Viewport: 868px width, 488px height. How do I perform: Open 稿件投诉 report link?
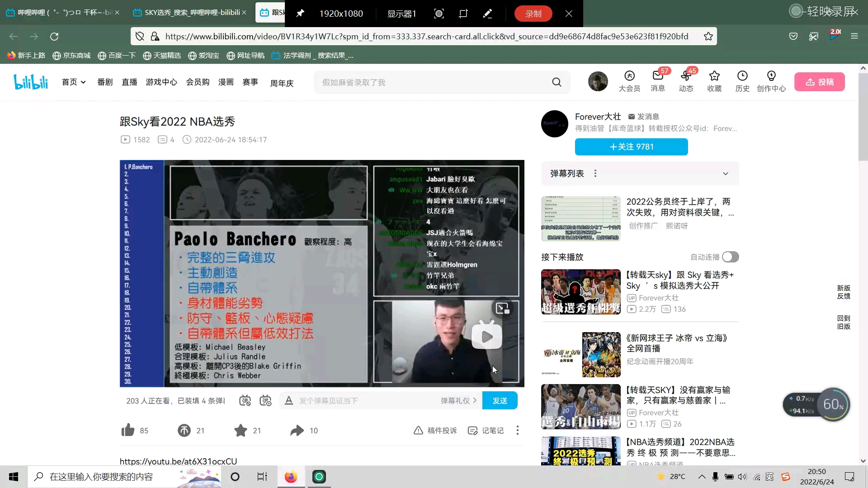435,430
